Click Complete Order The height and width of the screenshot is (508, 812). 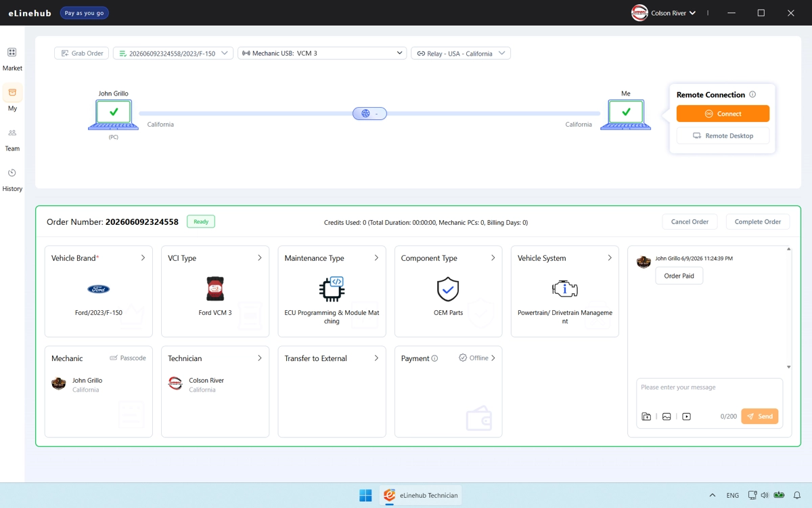pyautogui.click(x=758, y=221)
